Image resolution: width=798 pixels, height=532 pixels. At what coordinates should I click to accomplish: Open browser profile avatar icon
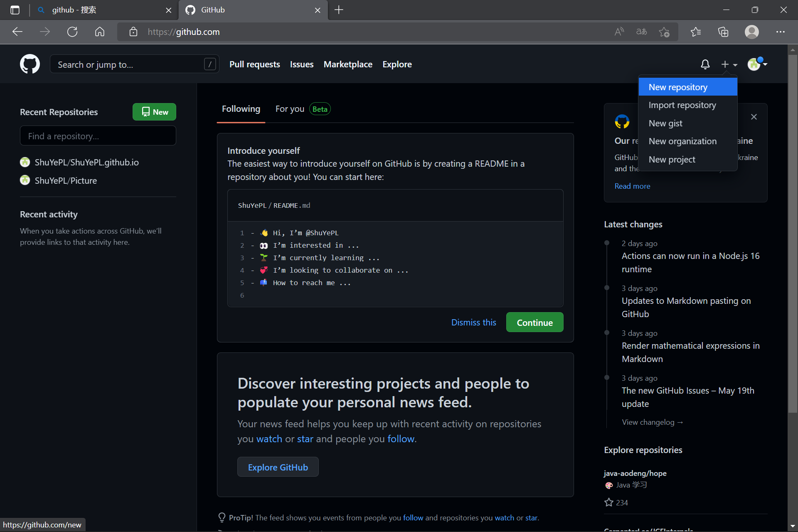pyautogui.click(x=751, y=32)
